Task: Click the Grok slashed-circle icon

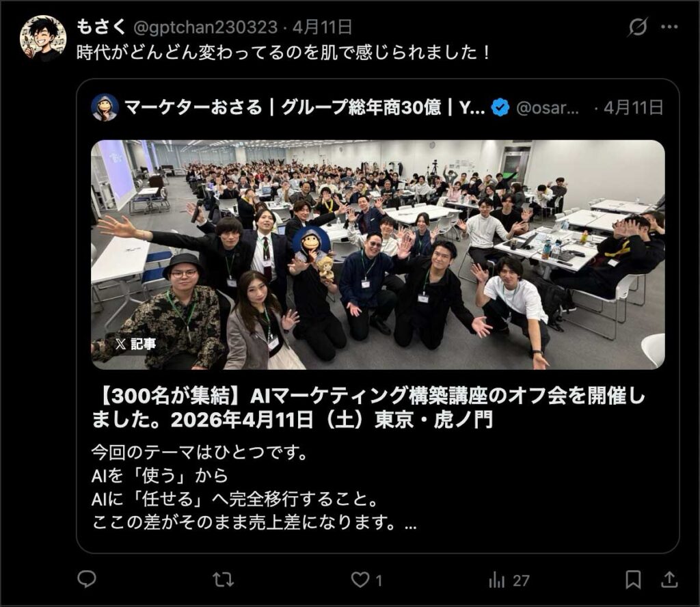Action: (638, 27)
